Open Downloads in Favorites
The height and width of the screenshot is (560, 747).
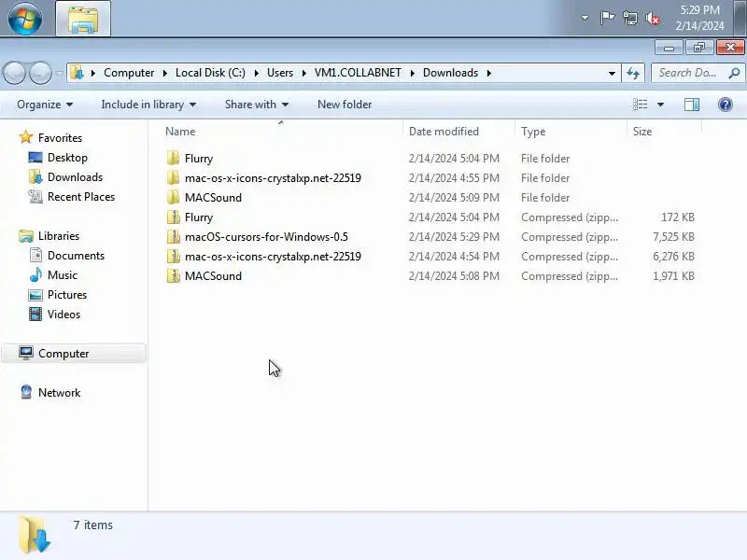(x=75, y=177)
